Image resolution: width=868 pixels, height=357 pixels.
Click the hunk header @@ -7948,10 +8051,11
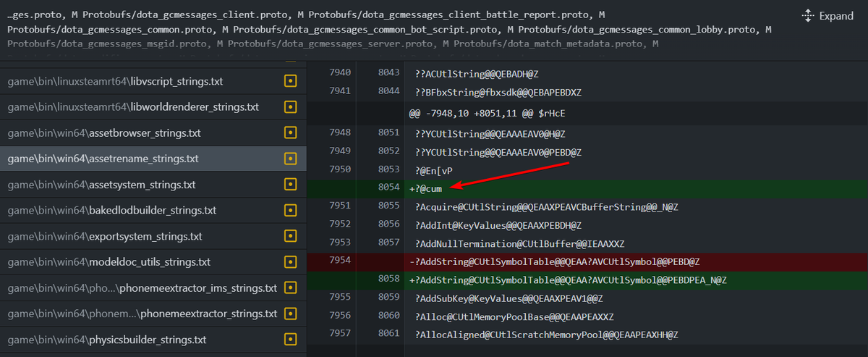486,113
